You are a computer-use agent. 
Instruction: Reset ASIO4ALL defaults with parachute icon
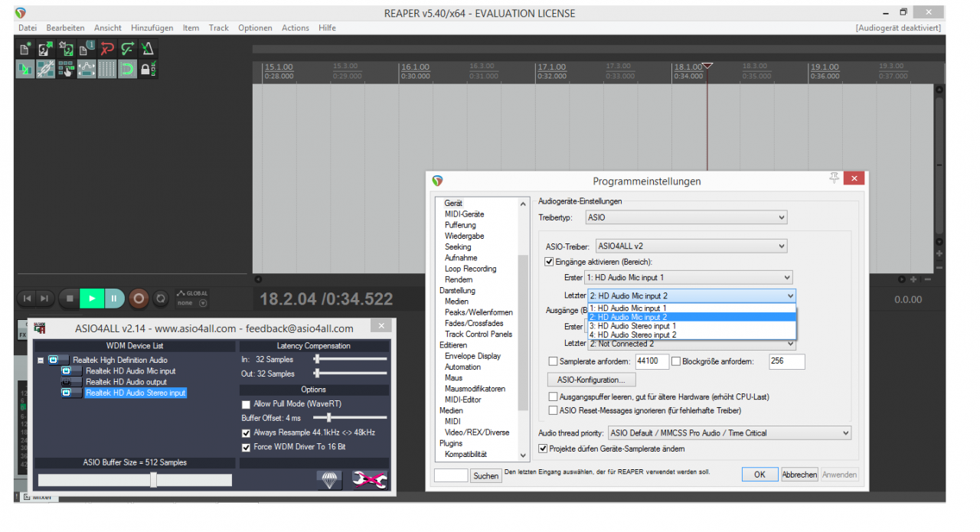[x=329, y=479]
